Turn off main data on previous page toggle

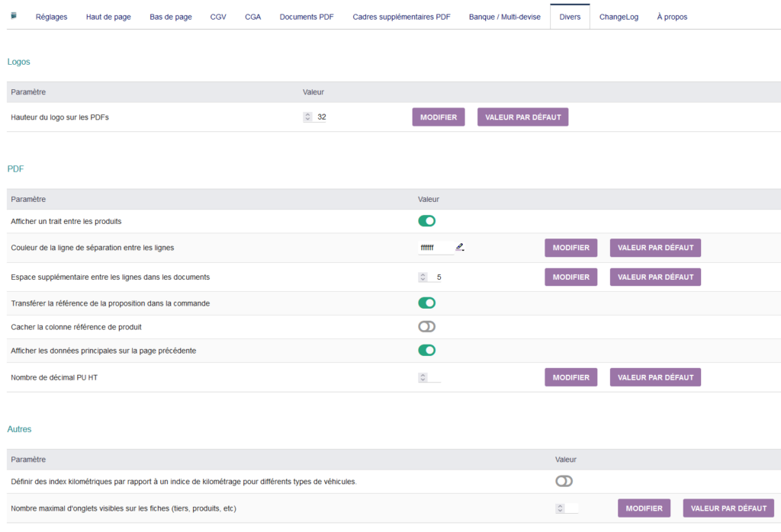pyautogui.click(x=426, y=351)
